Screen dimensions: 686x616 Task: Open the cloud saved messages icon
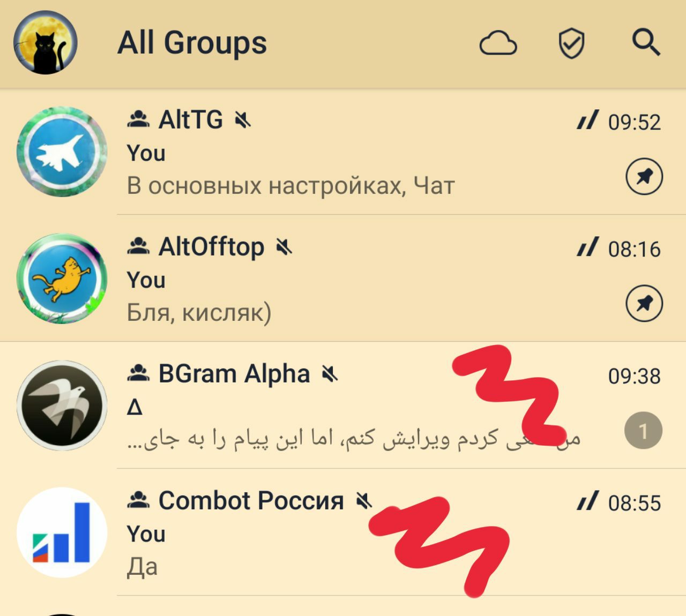[498, 43]
